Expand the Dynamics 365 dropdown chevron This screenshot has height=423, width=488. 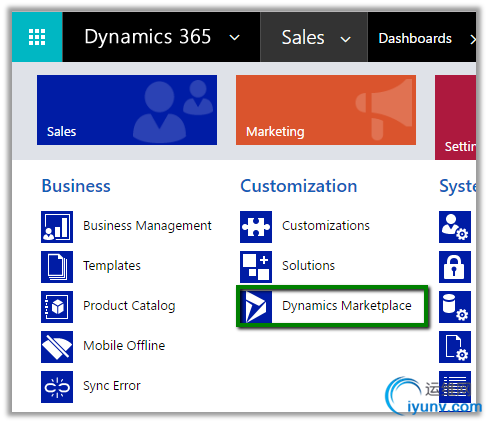[x=235, y=38]
